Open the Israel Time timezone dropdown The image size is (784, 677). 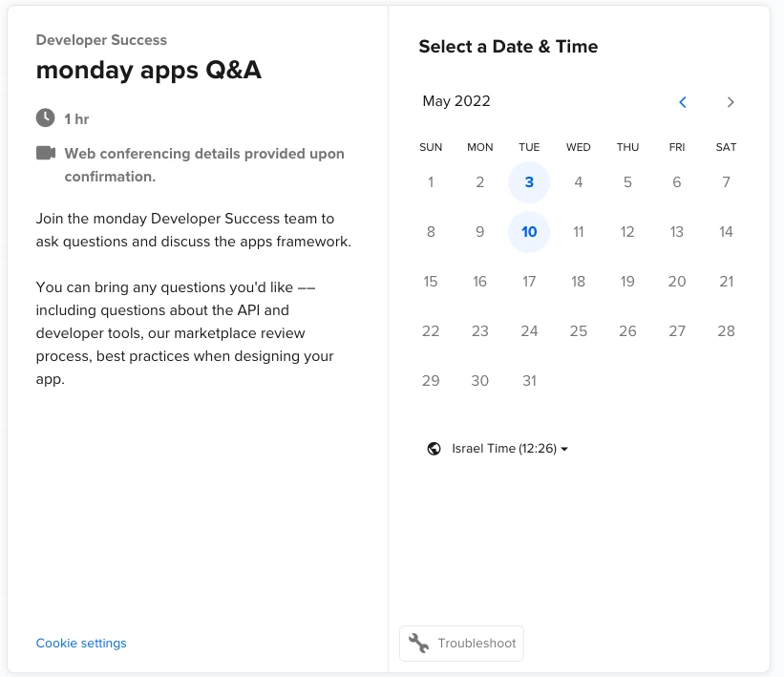509,449
